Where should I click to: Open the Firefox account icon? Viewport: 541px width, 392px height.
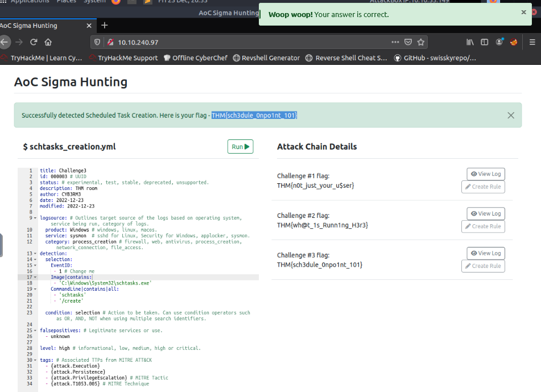(x=499, y=42)
